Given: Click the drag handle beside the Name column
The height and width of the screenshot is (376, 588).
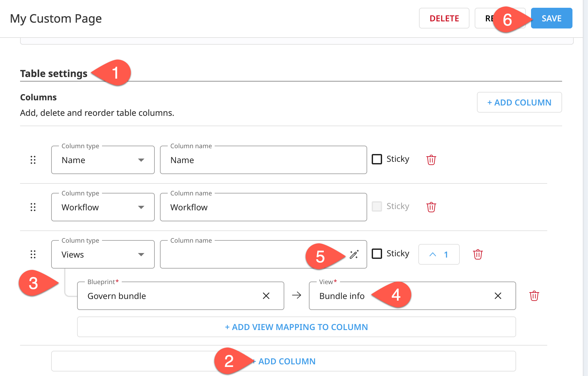Looking at the screenshot, I should (x=33, y=160).
